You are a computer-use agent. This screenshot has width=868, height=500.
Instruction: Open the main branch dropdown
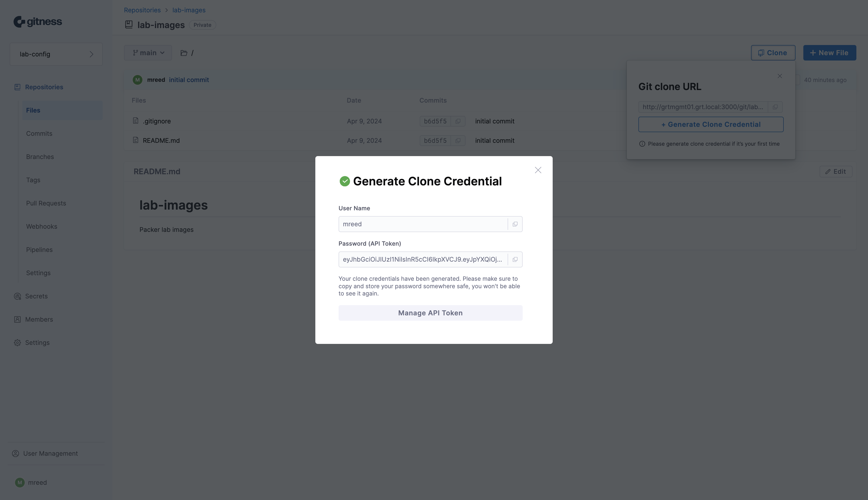148,53
